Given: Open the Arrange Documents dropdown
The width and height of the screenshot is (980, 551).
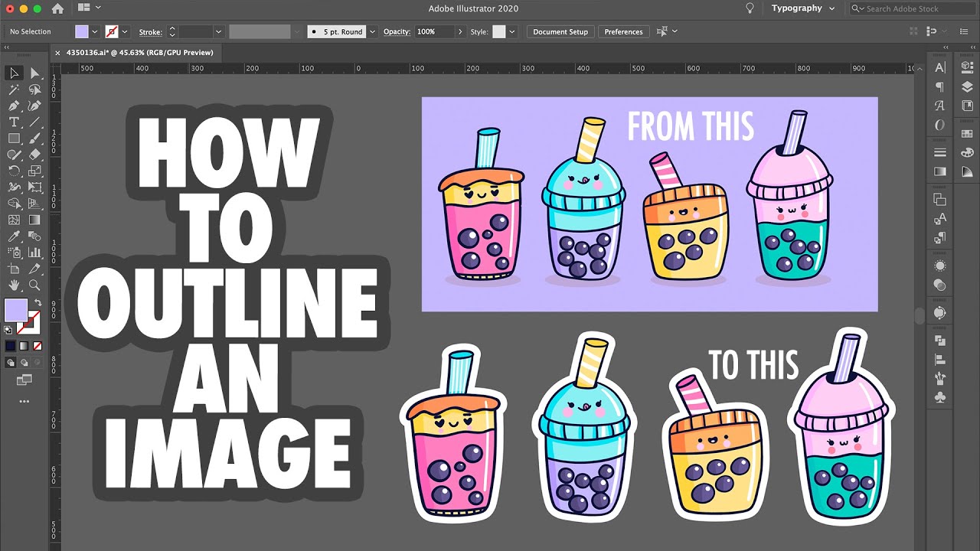Looking at the screenshot, I should point(90,8).
